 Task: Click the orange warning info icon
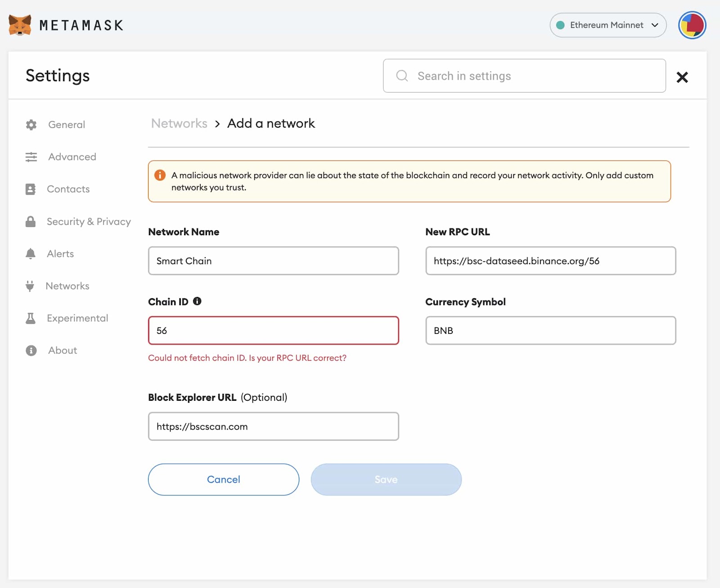(160, 175)
